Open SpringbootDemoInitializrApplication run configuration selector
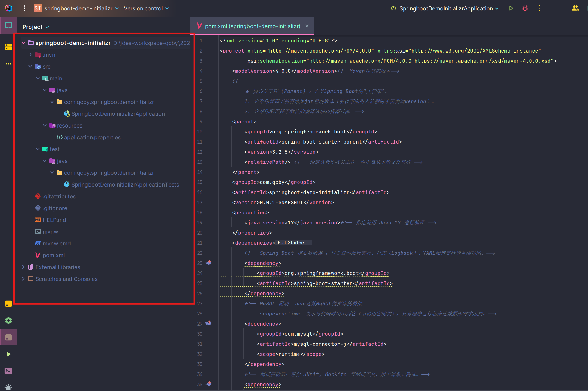 click(446, 8)
